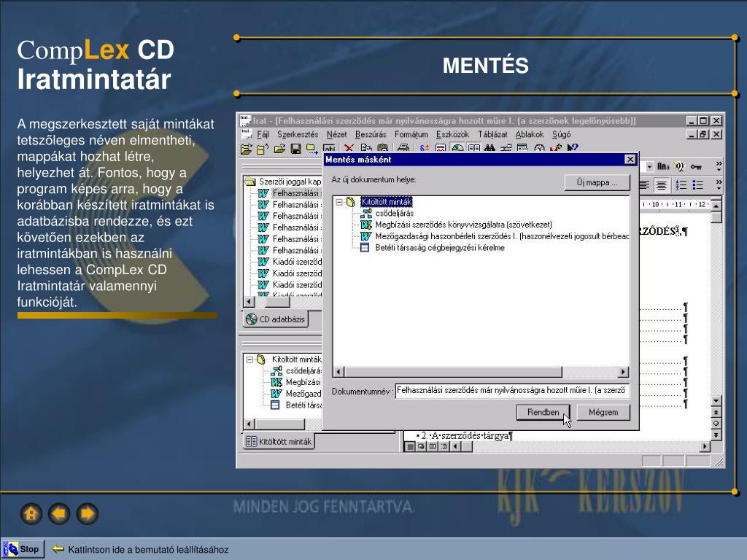Go to the home slide button
The image size is (747, 560).
coord(31,514)
